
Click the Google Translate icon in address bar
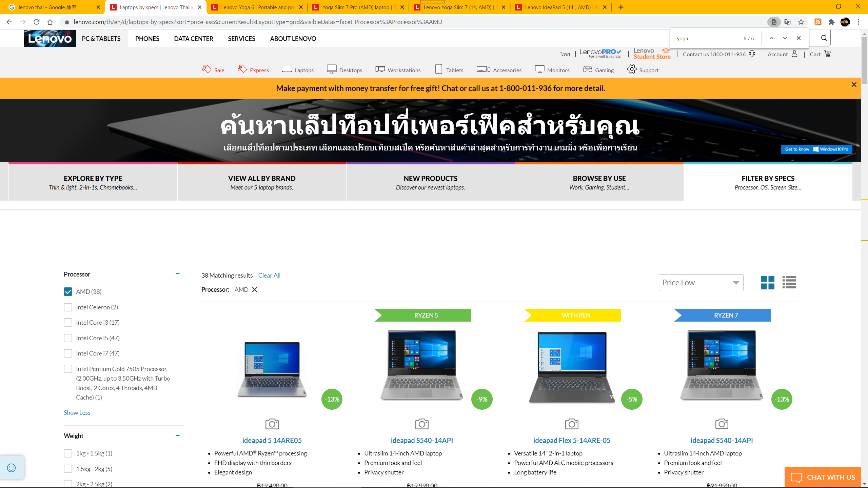point(787,22)
